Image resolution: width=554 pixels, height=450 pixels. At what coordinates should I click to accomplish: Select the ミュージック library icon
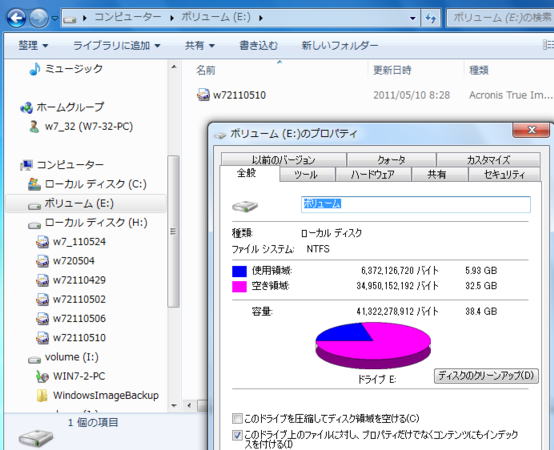coord(34,69)
